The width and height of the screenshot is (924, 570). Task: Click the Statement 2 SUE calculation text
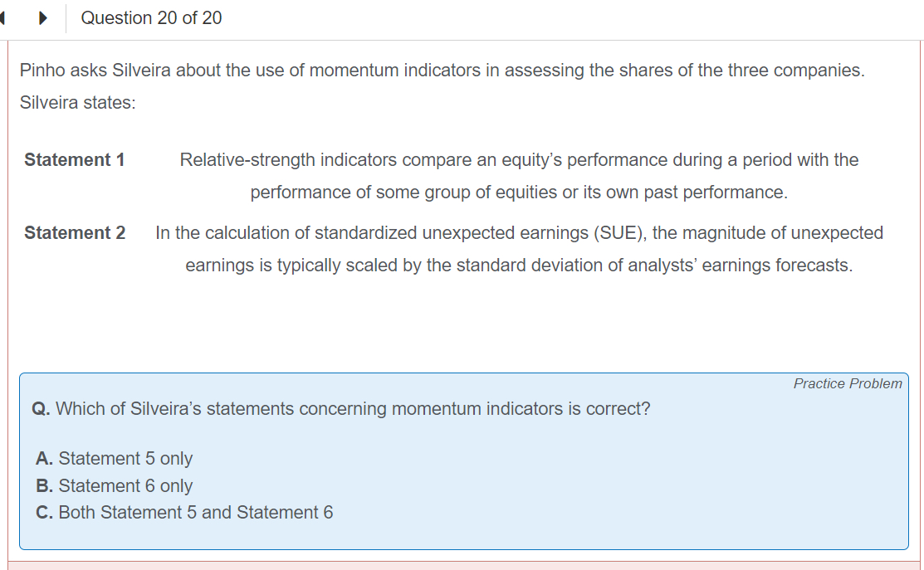tap(519, 232)
